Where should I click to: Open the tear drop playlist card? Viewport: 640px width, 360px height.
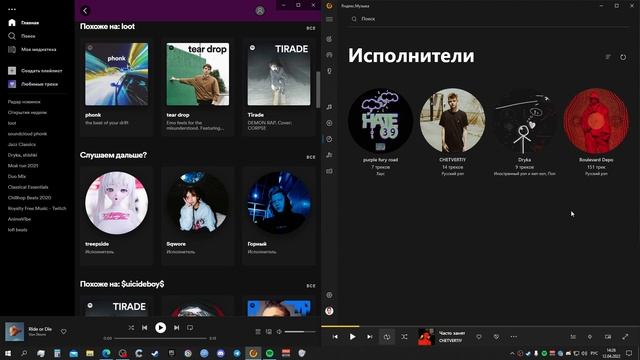point(198,87)
